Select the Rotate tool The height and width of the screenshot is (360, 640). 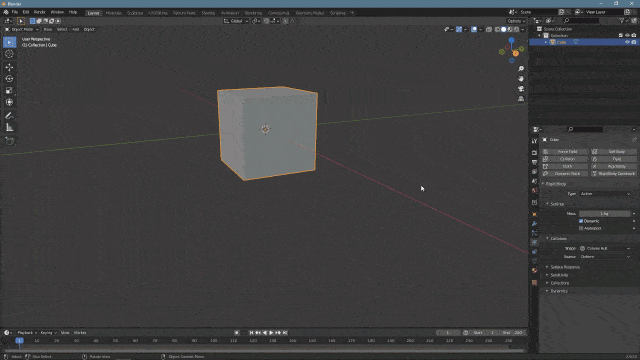point(9,79)
